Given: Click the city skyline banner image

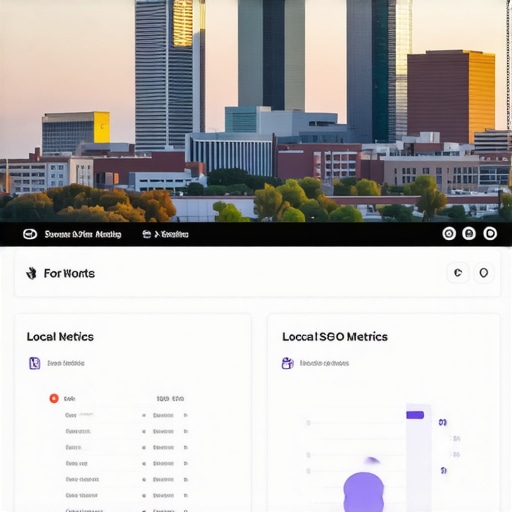Looking at the screenshot, I should tap(256, 111).
